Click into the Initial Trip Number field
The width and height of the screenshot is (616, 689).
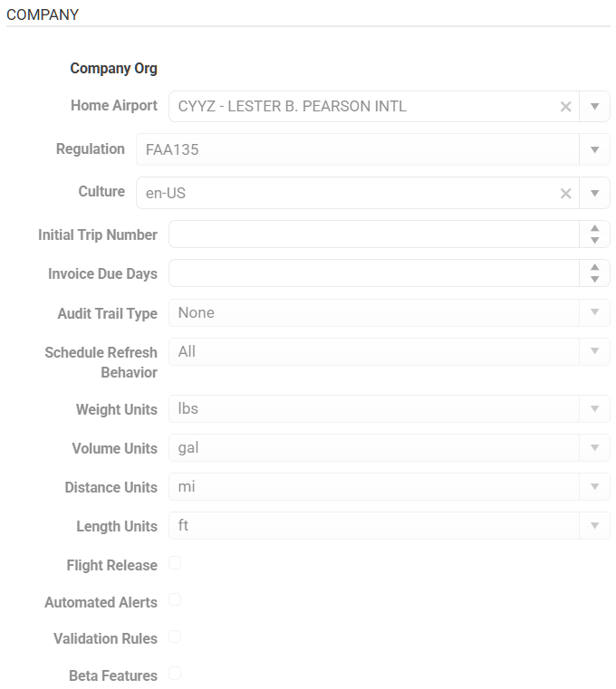coord(373,234)
